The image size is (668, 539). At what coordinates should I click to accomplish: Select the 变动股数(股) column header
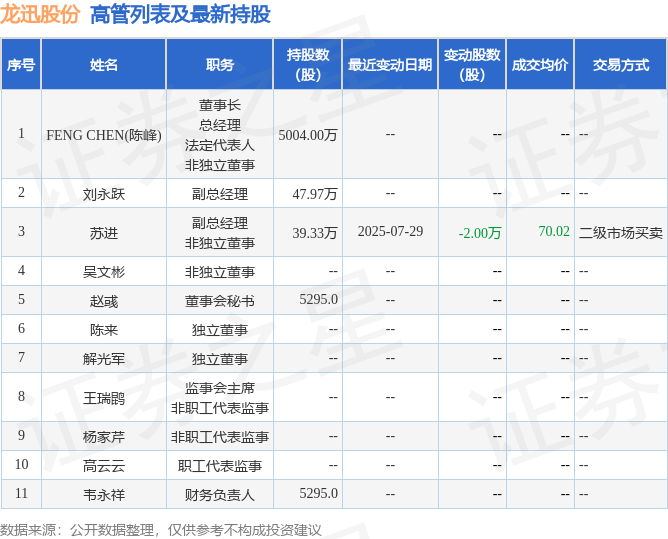472,65
